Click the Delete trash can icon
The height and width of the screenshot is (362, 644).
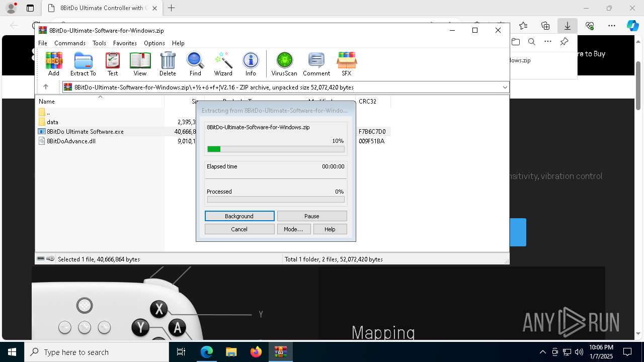[168, 64]
